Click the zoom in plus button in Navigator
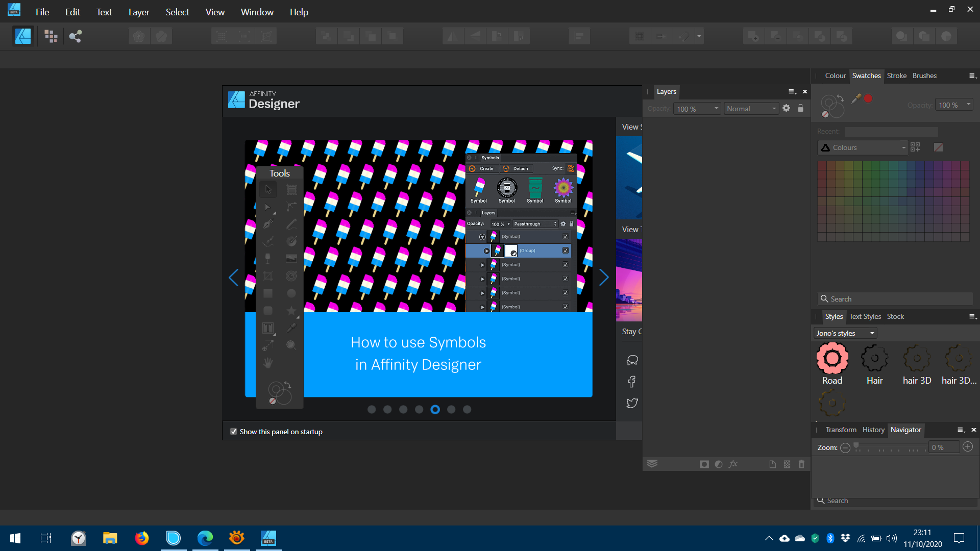 (x=968, y=447)
